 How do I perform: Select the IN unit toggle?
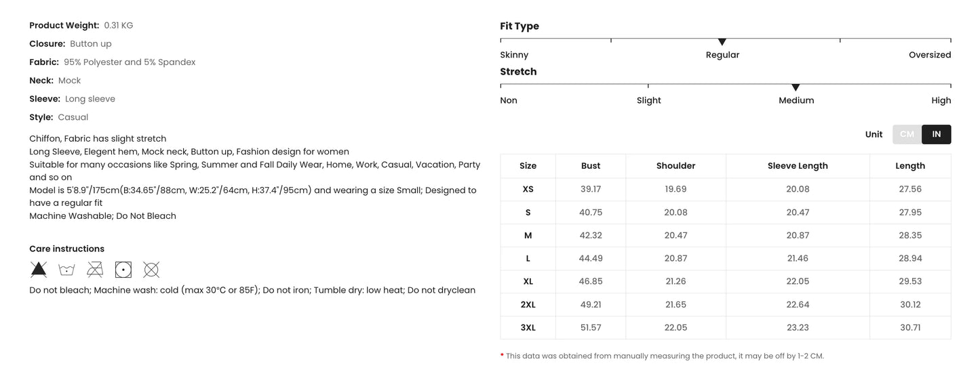936,134
